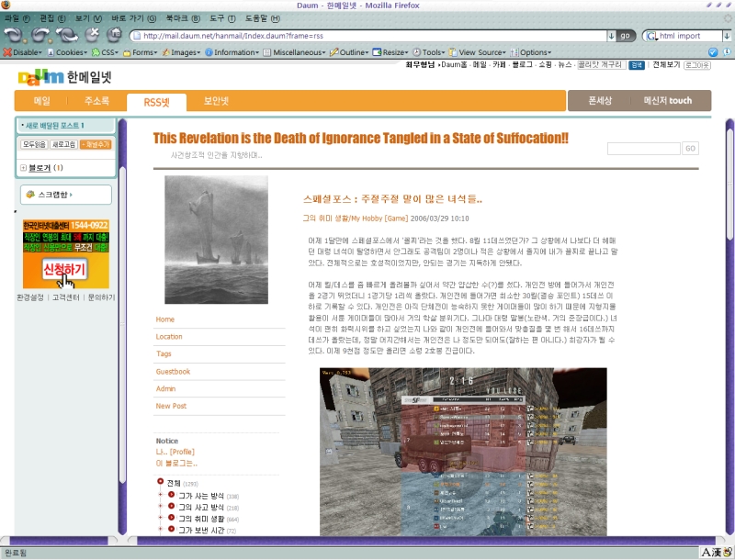Switch to the 주소록 tab
Screen dimensions: 735x560
(96, 101)
